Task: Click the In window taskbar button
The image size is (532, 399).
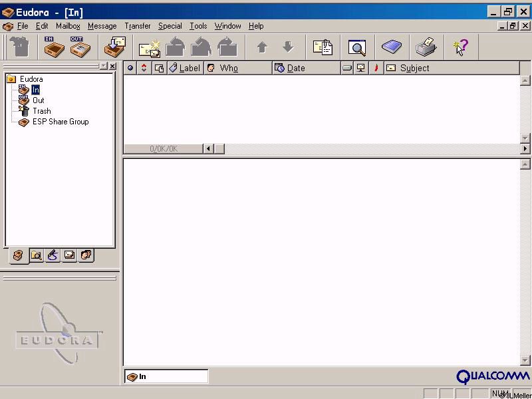Action: coord(166,376)
